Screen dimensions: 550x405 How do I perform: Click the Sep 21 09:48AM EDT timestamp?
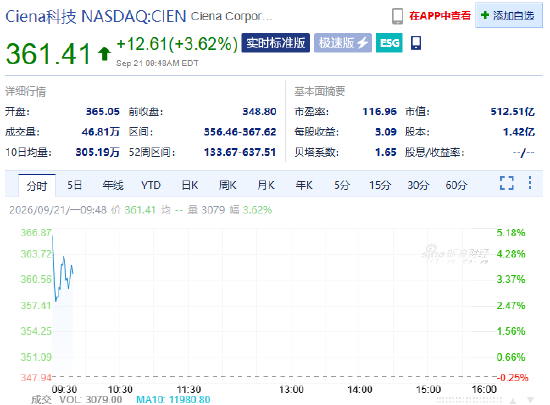point(157,63)
